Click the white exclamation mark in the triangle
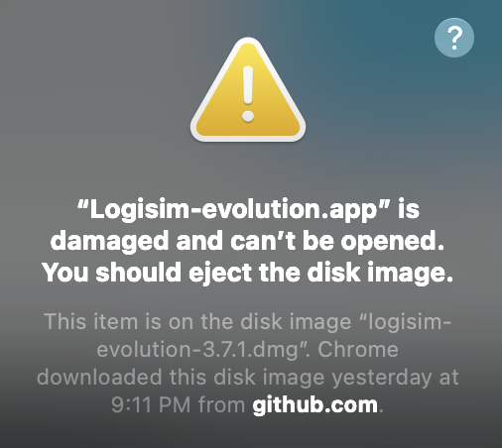Screen dimensions: 502x448 [x=248, y=94]
